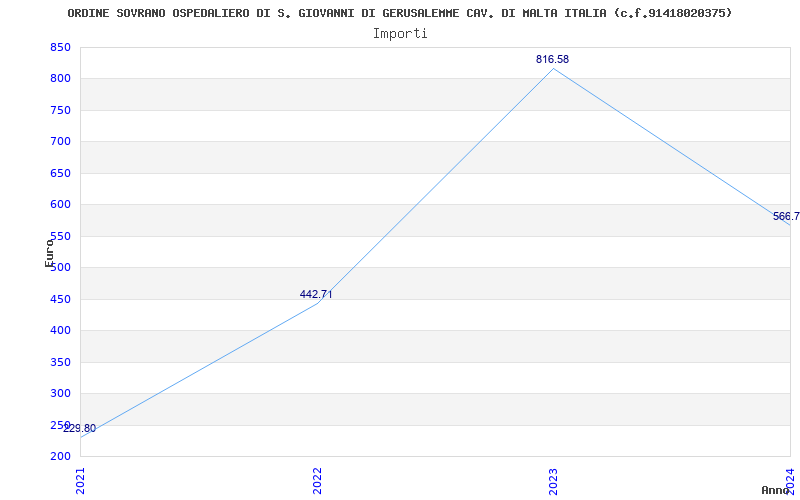Click the 300 y-axis tick label
Viewport: 800px width, 500px height.
pos(60,394)
